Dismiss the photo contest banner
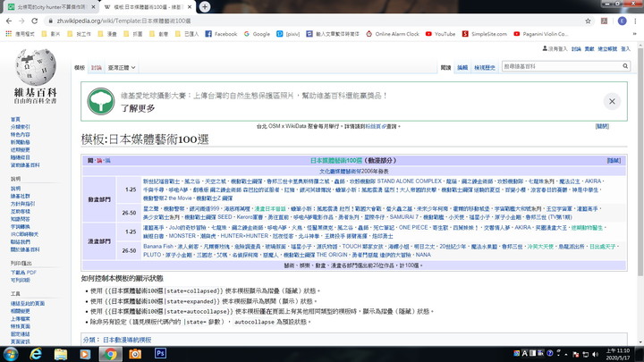 coord(612,101)
